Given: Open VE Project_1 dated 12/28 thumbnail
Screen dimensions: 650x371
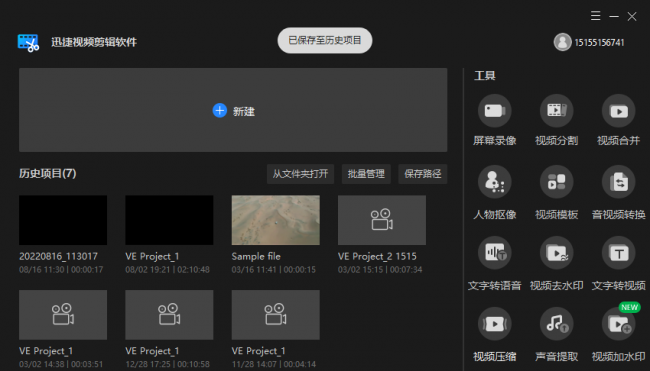Looking at the screenshot, I should click(x=169, y=315).
